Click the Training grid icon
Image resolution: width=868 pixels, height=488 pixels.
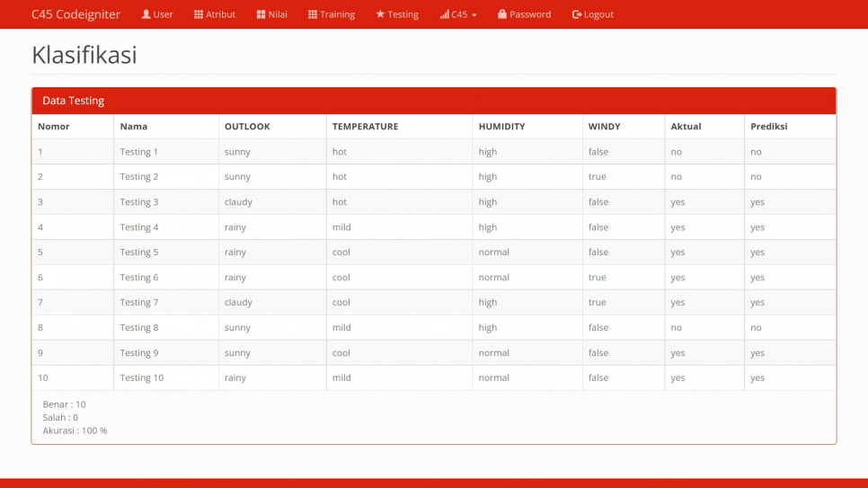pos(313,14)
